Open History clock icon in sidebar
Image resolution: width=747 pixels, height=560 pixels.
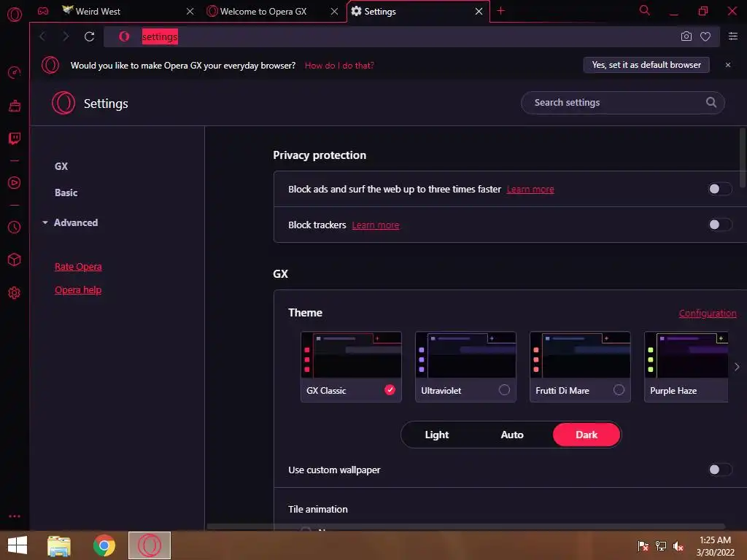(15, 227)
